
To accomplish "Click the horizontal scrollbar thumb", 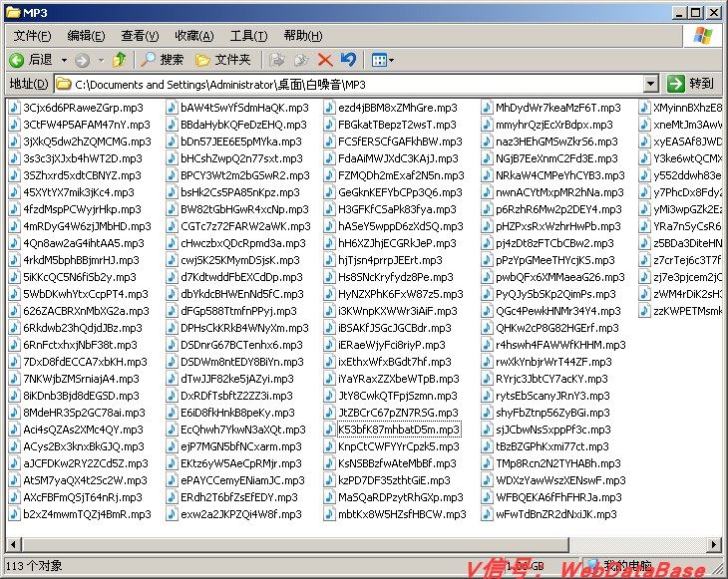I will tap(295, 544).
